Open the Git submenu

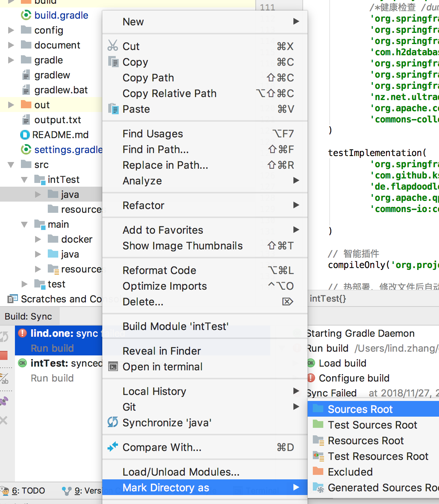click(205, 407)
